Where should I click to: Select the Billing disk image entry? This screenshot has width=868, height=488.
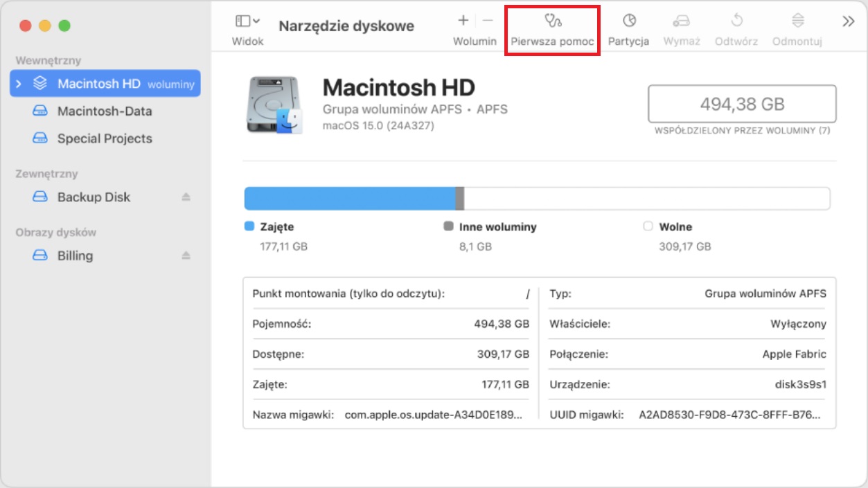coord(75,256)
